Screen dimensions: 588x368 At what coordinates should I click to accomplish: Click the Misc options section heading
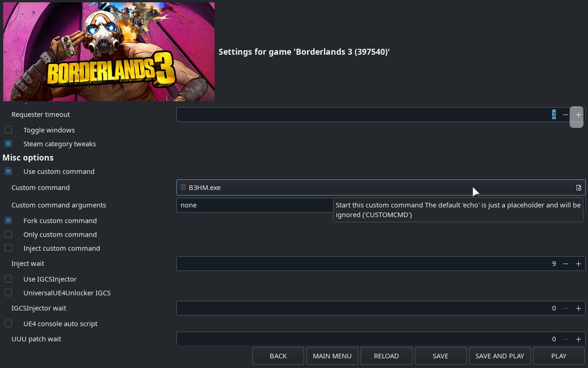point(28,157)
